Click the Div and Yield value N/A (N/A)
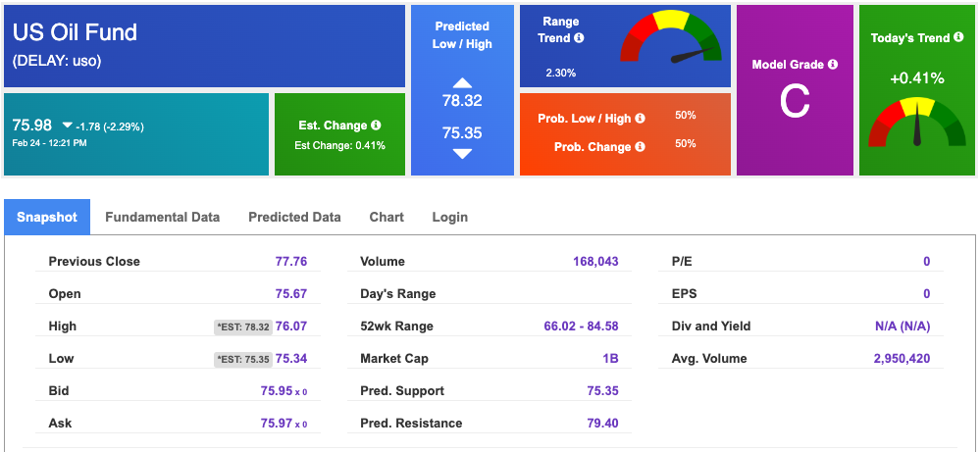Image resolution: width=980 pixels, height=452 pixels. [x=902, y=326]
